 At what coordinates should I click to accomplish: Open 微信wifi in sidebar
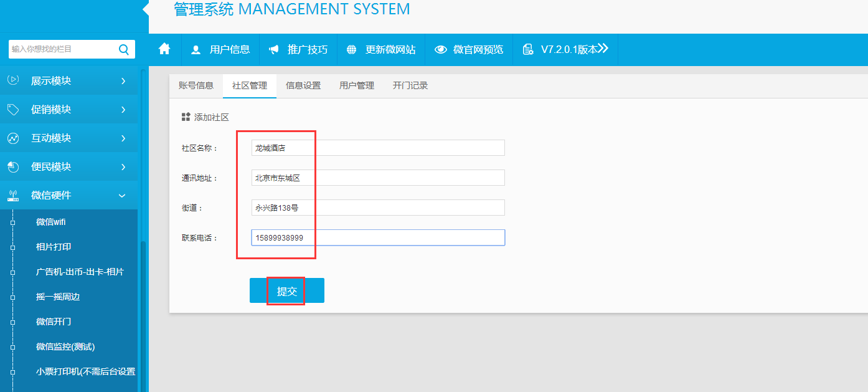(51, 222)
